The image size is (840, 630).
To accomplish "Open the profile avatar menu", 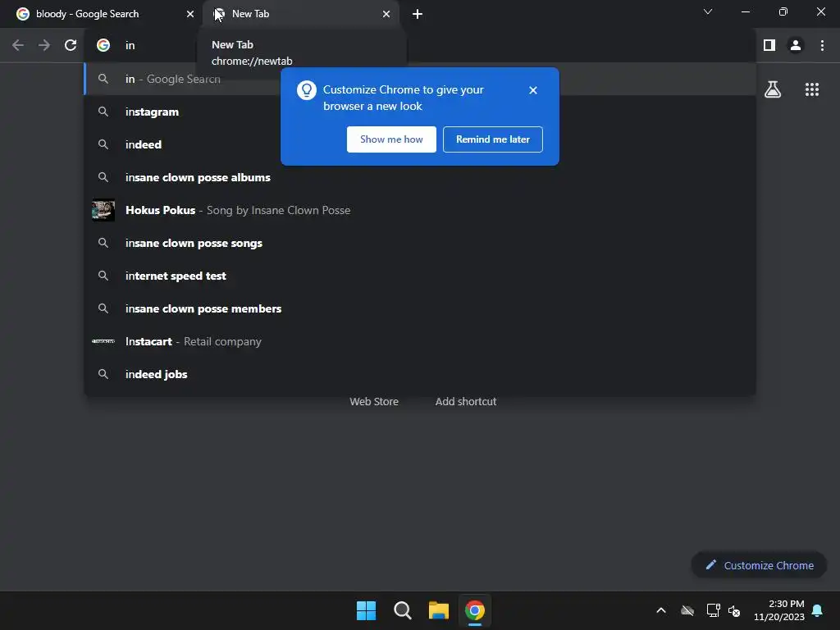I will pos(796,46).
